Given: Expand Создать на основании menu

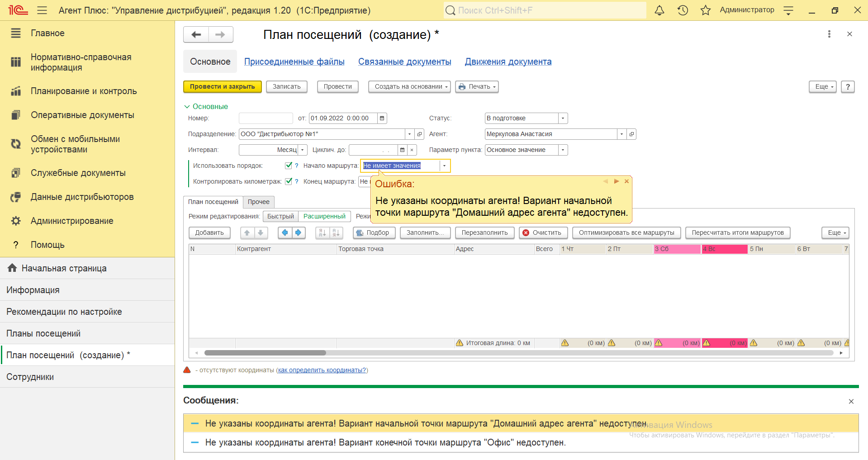Looking at the screenshot, I should click(x=409, y=86).
